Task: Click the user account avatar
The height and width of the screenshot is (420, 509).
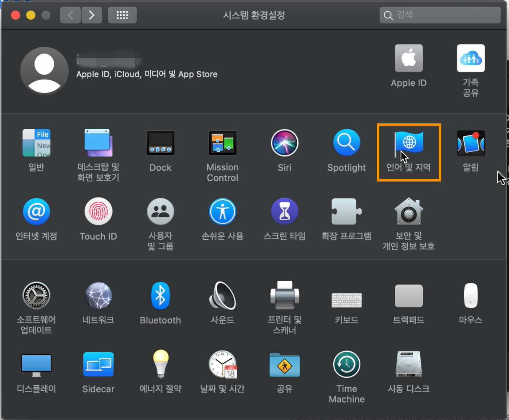Action: [44, 71]
